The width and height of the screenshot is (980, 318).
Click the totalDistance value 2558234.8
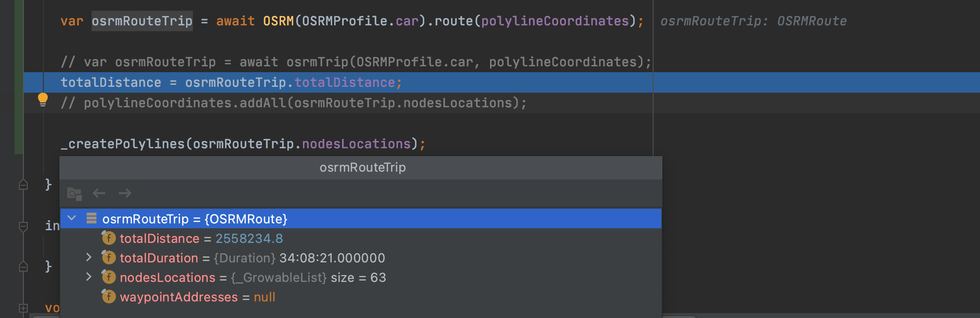tap(249, 238)
